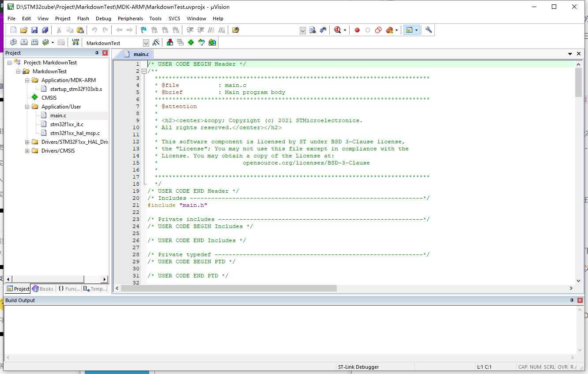588x374 pixels.
Task: Open the Project menu
Action: click(x=63, y=19)
